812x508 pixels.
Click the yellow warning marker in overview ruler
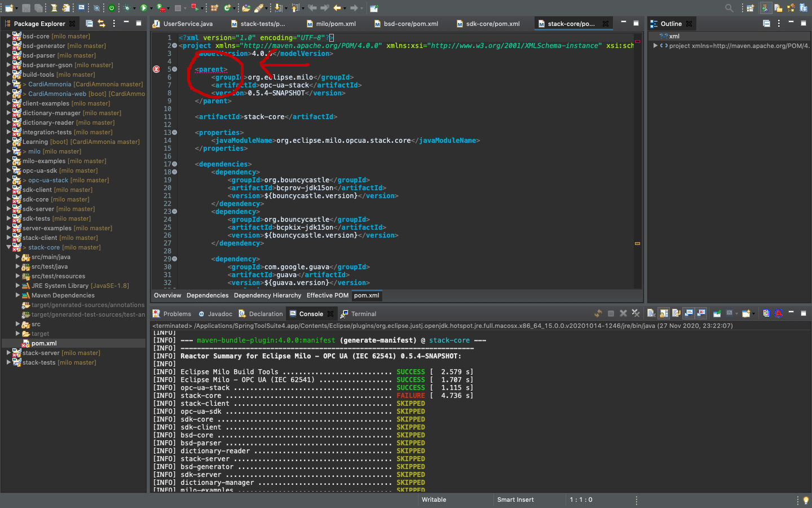coord(638,243)
